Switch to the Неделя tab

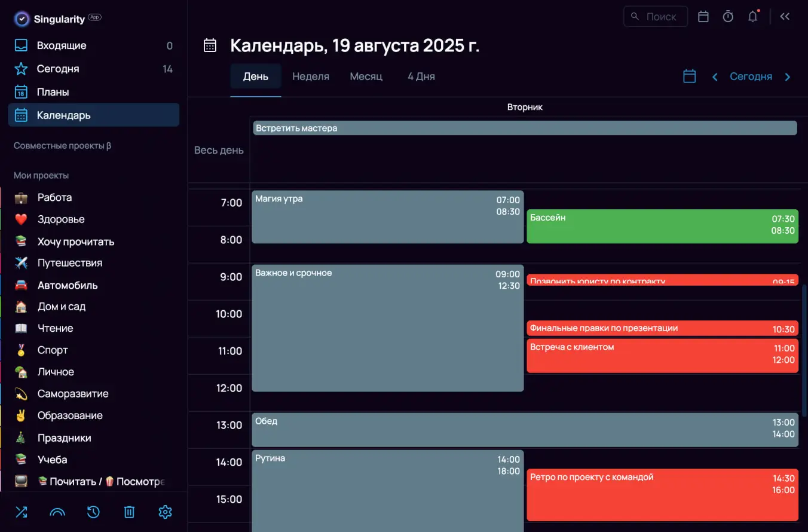click(x=311, y=76)
